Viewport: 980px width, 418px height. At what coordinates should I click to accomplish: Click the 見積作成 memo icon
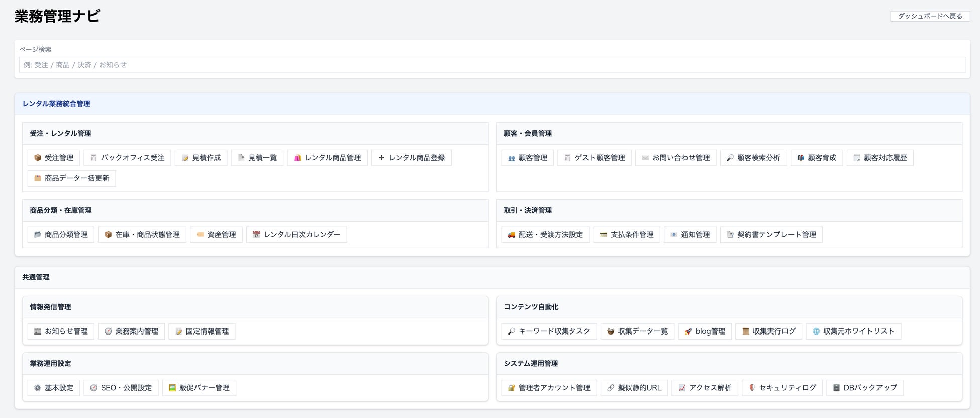pos(185,158)
